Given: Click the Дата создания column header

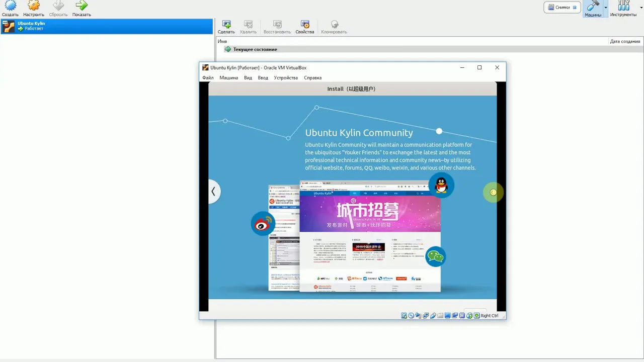Looking at the screenshot, I should [625, 41].
